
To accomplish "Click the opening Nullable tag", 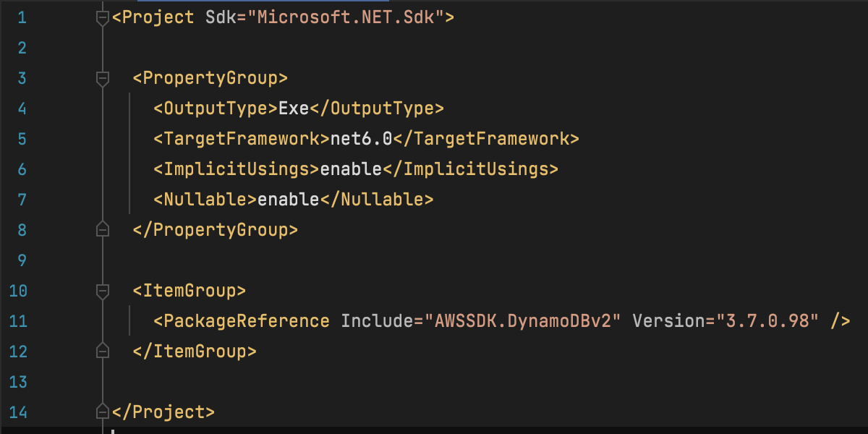I will 205,200.
